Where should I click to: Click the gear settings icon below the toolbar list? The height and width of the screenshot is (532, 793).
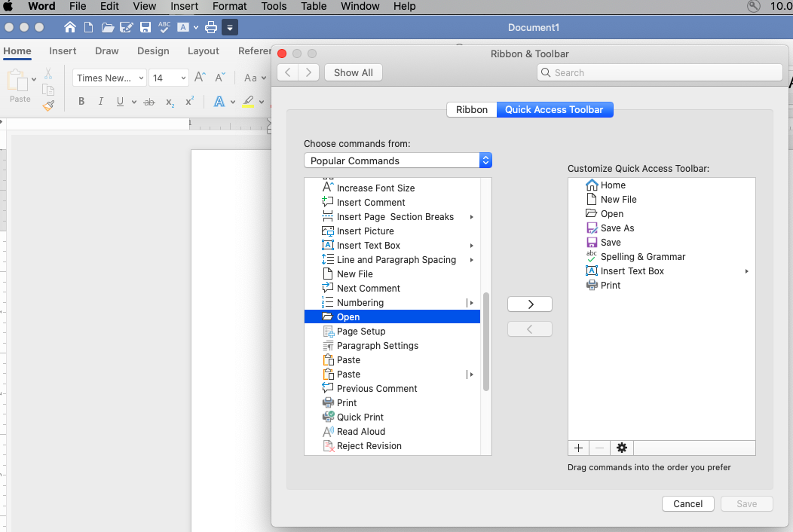pyautogui.click(x=622, y=448)
